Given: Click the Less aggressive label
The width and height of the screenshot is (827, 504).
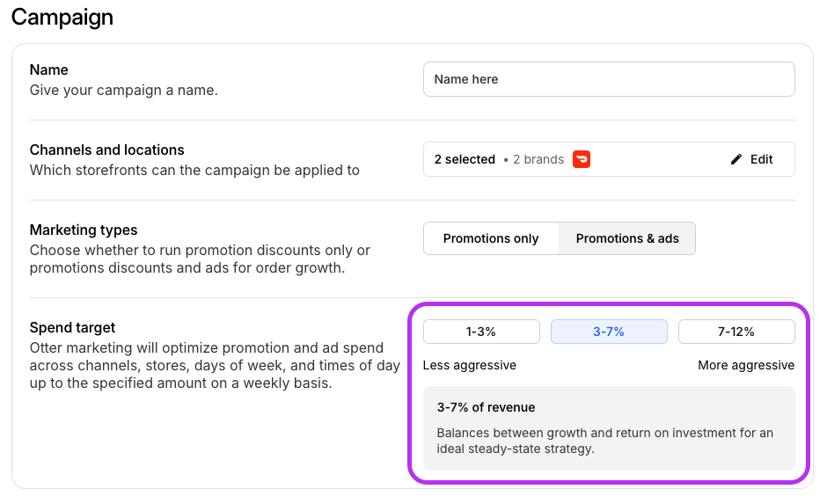Looking at the screenshot, I should click(x=470, y=365).
